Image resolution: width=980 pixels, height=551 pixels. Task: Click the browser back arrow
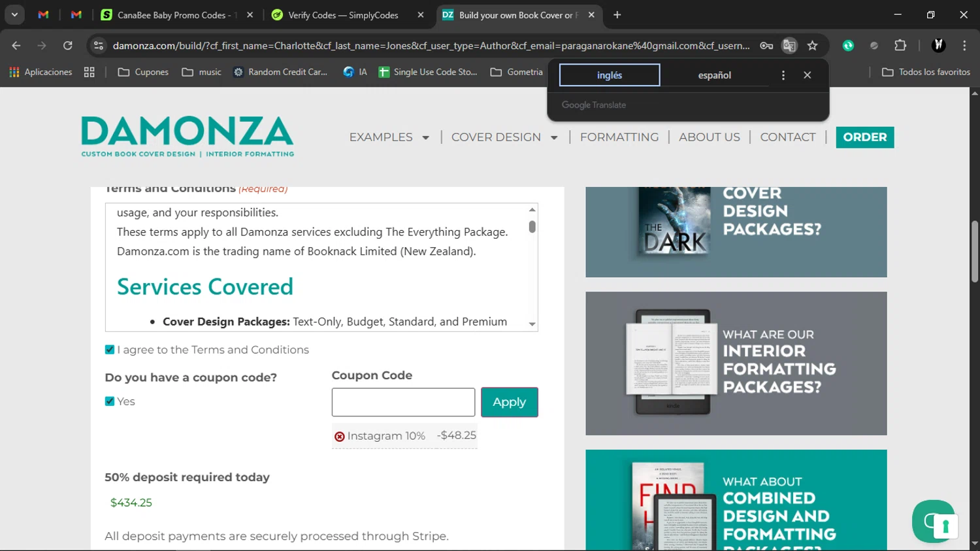16,46
